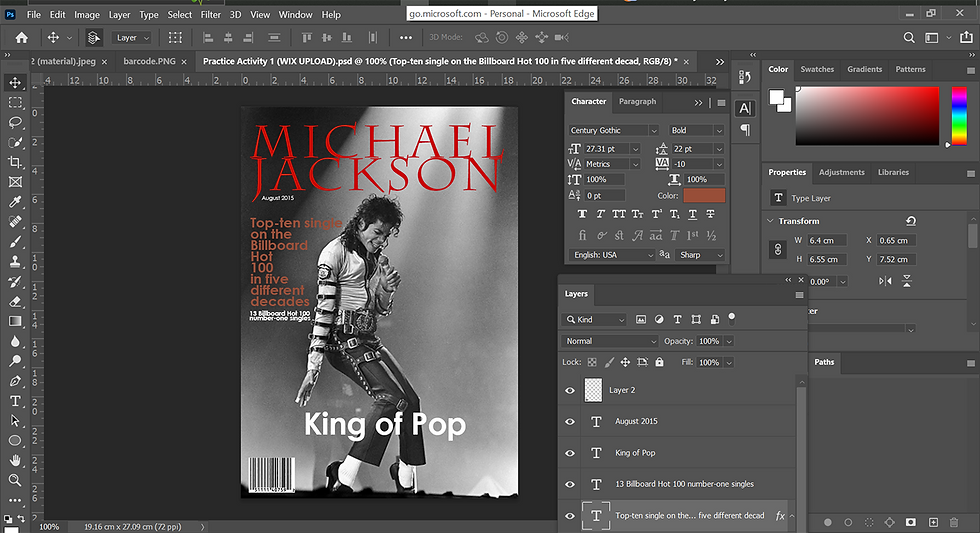980x533 pixels.
Task: Select the Lasso tool
Action: 15,122
